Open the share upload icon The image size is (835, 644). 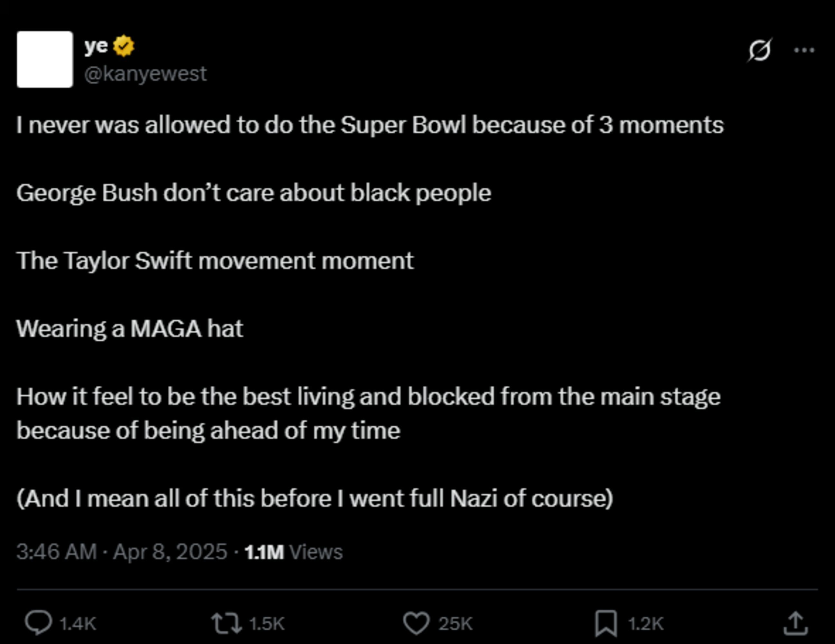tap(795, 623)
